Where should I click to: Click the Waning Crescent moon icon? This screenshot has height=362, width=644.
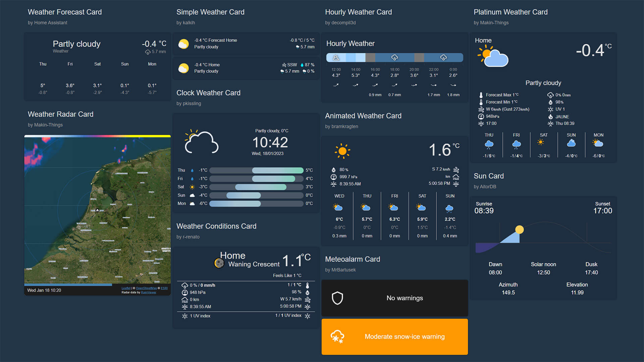pyautogui.click(x=219, y=263)
